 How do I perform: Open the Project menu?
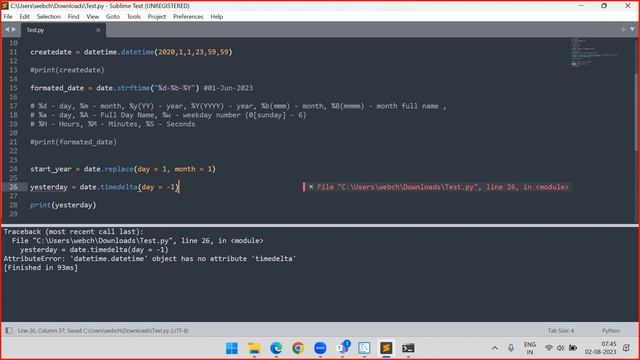[x=157, y=17]
